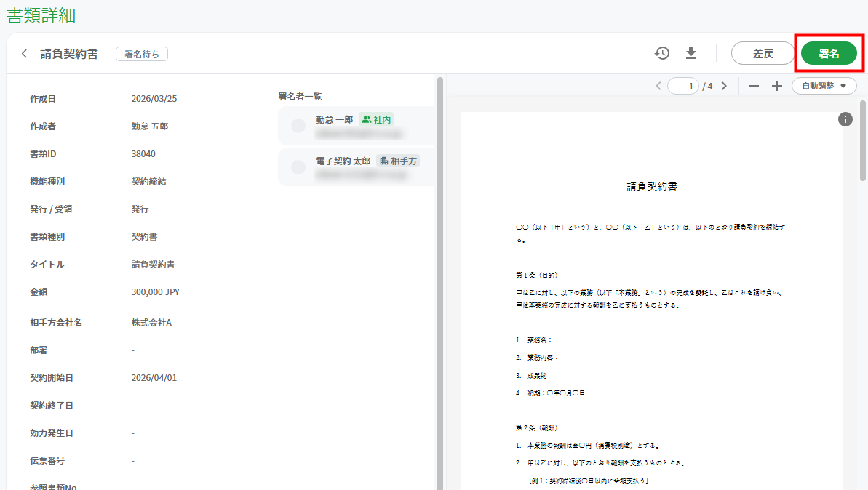The width and height of the screenshot is (868, 490).
Task: Click the 金額 label
Action: 39,292
